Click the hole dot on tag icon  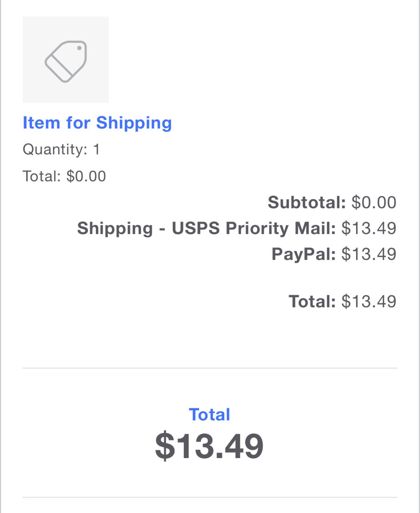point(79,48)
